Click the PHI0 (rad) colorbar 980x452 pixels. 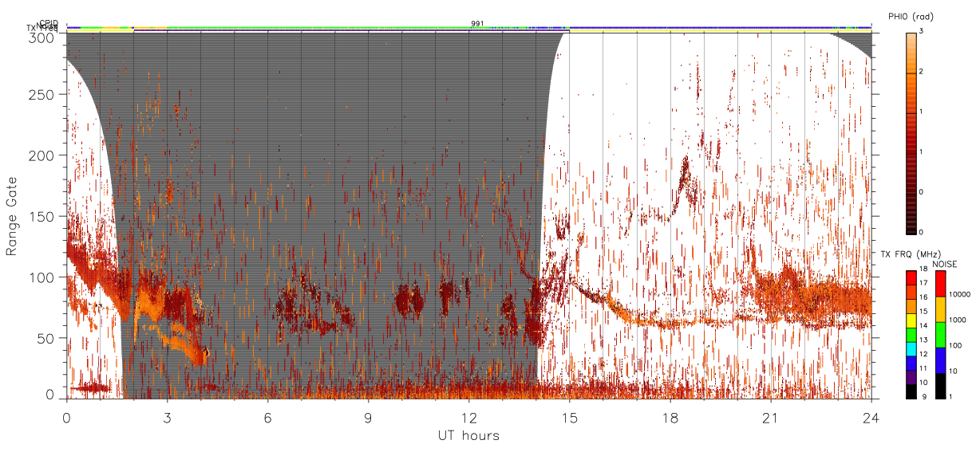(x=911, y=132)
